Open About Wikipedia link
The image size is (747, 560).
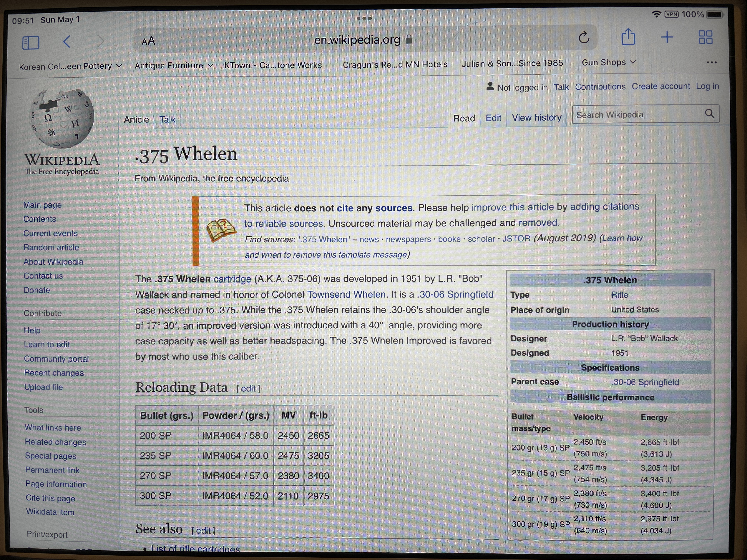click(53, 262)
